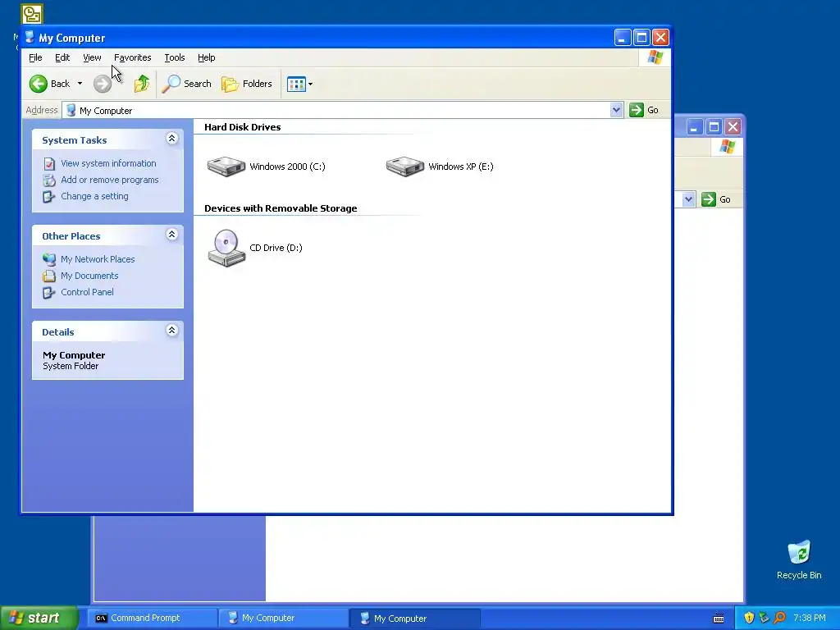Viewport: 840px width, 630px height.
Task: Click the safely remove hardware tray icon
Action: pos(764,619)
